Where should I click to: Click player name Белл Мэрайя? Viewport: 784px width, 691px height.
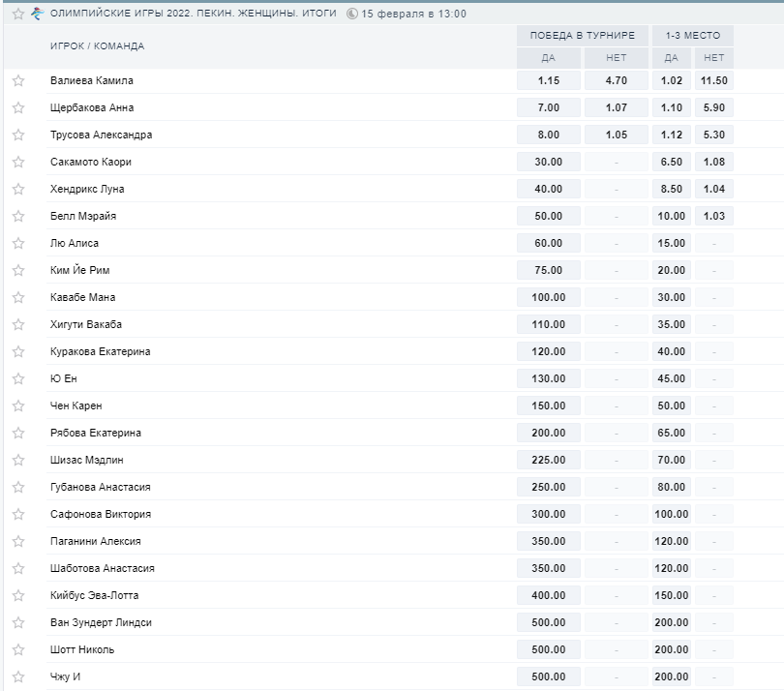[83, 217]
